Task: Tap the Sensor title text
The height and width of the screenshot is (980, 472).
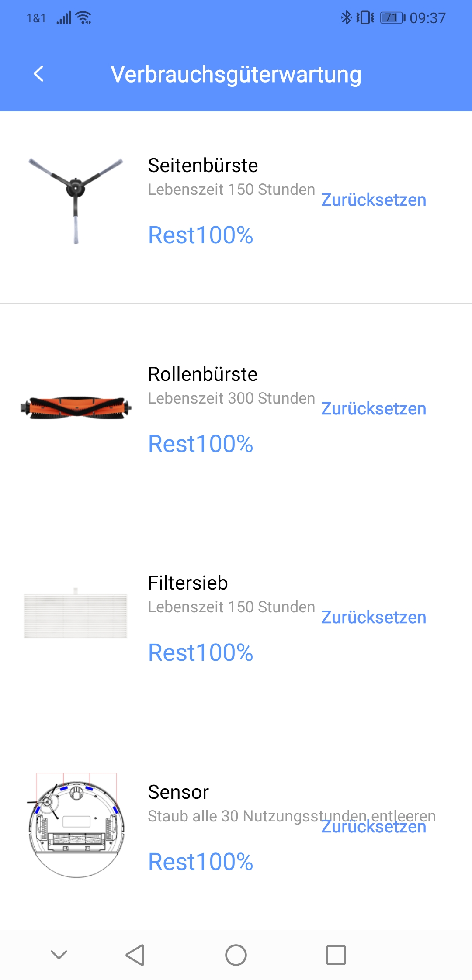Action: (178, 792)
